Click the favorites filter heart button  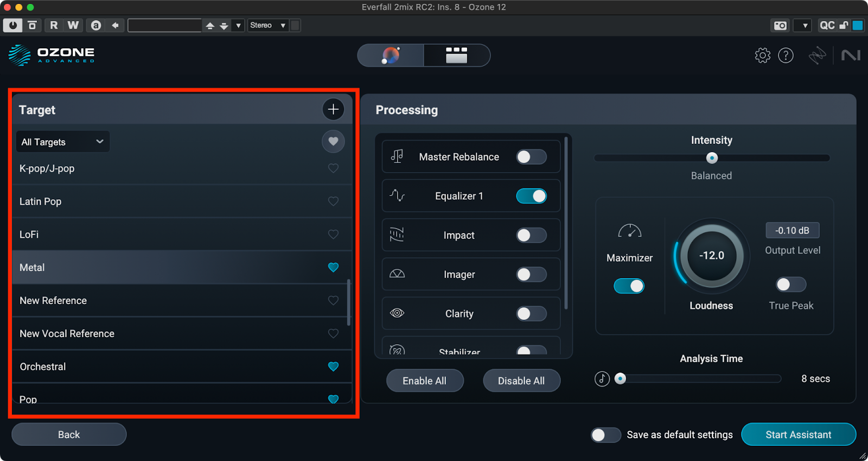[x=333, y=141]
